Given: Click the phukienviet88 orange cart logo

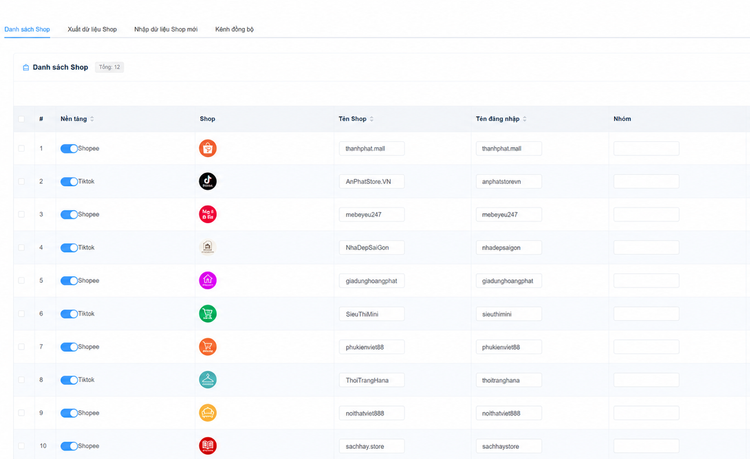Looking at the screenshot, I should click(x=208, y=347).
